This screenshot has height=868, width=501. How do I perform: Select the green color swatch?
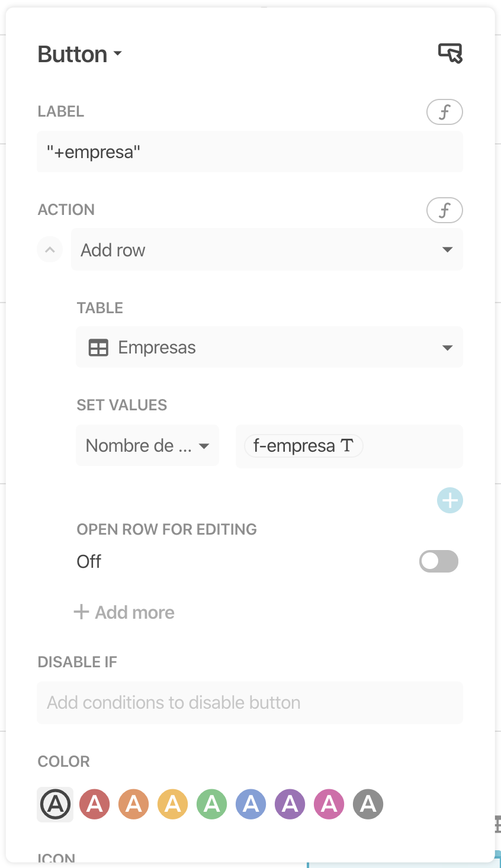click(212, 804)
